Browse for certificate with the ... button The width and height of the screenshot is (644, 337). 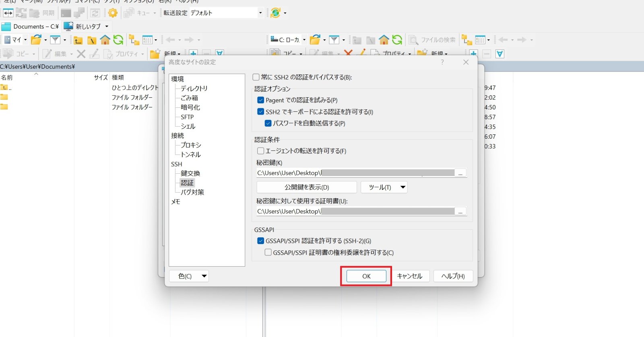(460, 211)
